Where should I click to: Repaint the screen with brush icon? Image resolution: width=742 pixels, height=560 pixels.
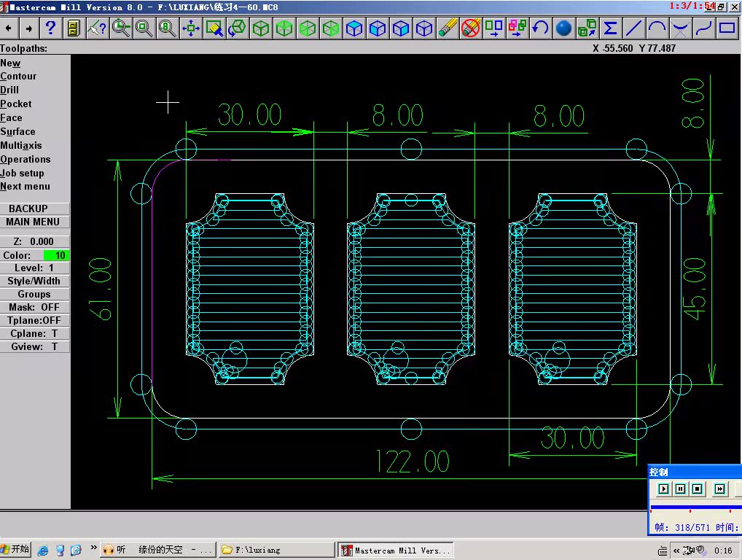pos(214,28)
